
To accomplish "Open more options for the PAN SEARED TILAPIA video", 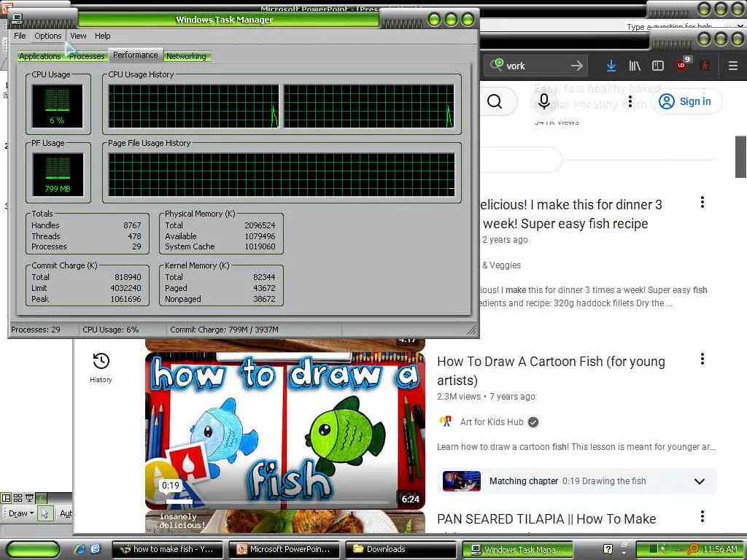I will coord(703,516).
